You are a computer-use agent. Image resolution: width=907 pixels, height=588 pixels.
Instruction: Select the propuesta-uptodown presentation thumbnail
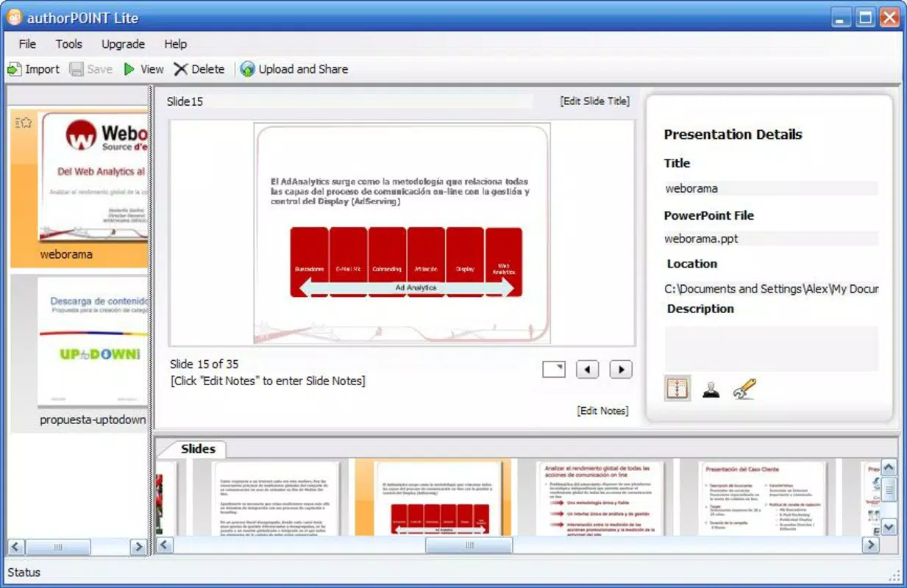(79, 354)
